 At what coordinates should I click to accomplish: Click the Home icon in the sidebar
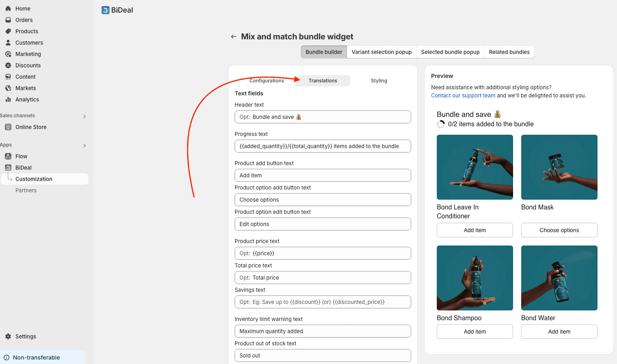(8, 9)
